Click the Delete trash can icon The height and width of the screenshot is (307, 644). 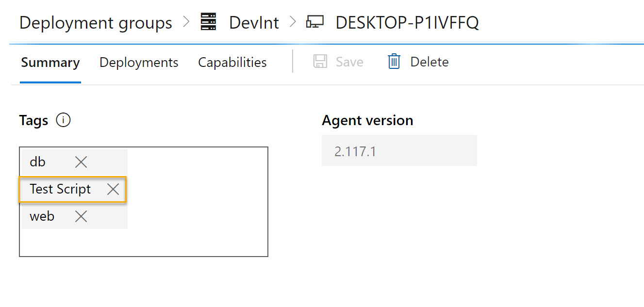coord(393,62)
